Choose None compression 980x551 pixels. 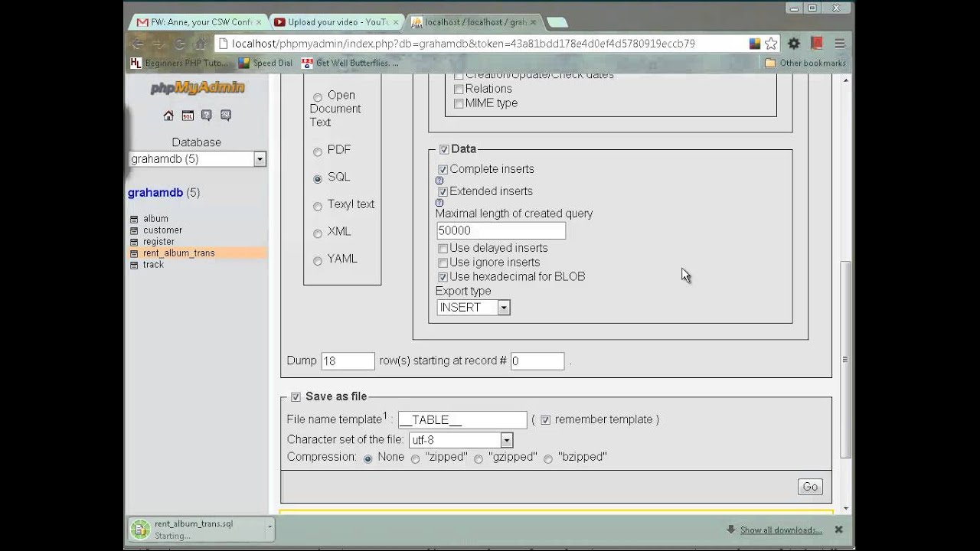[368, 458]
